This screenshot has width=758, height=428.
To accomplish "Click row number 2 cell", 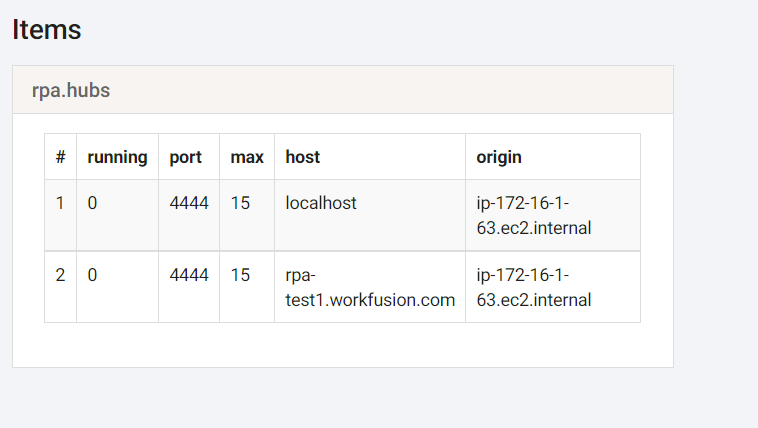I will pyautogui.click(x=60, y=287).
